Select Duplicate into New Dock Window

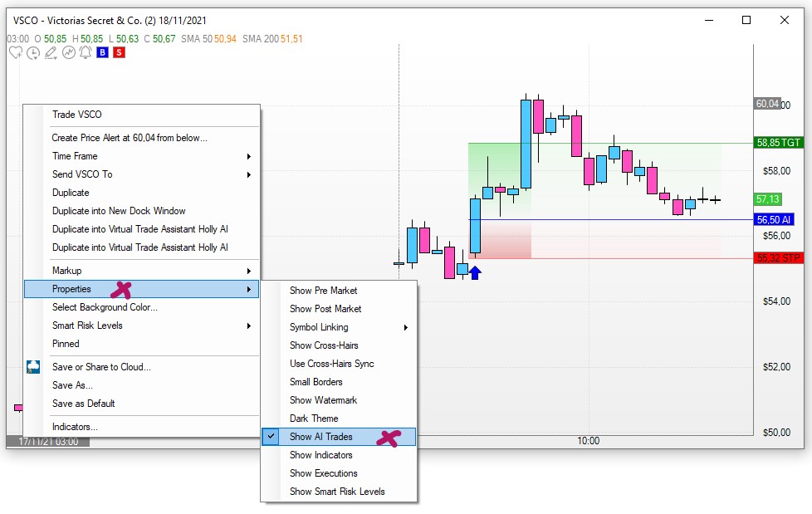[119, 211]
